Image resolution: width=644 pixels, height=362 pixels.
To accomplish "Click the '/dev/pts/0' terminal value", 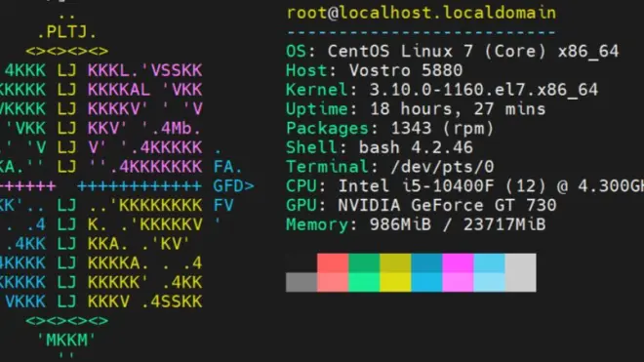I will click(x=442, y=167).
